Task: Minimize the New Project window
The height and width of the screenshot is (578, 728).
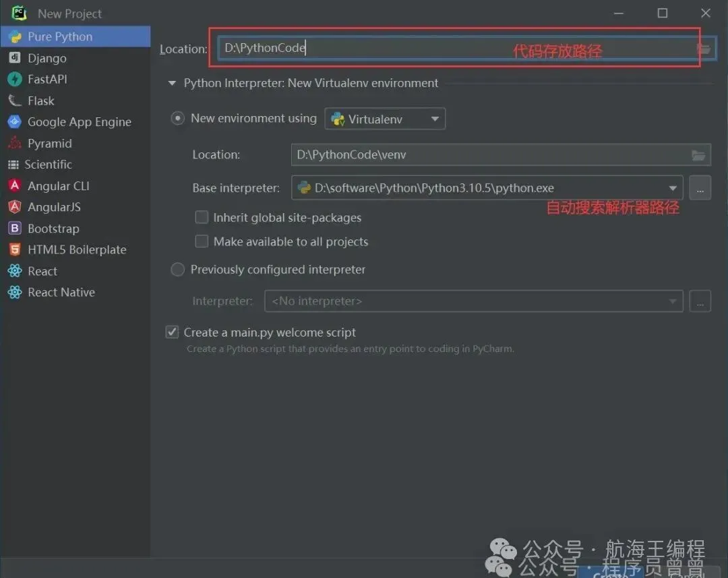Action: point(618,13)
